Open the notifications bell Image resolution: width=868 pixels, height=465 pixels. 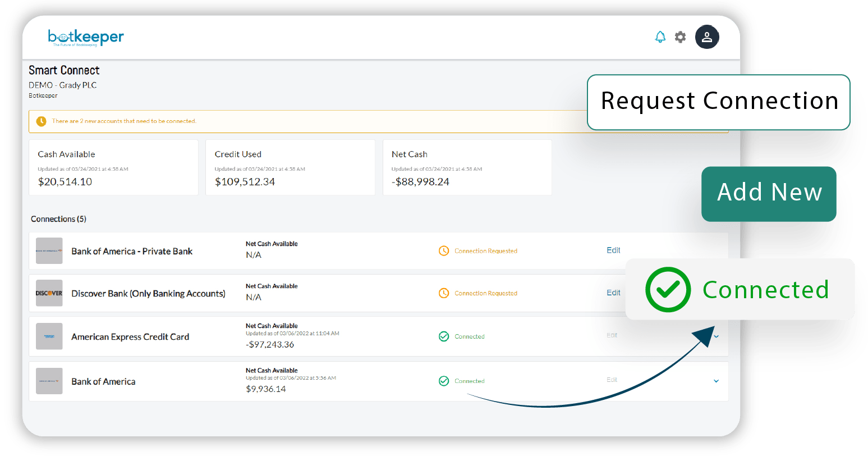[660, 37]
